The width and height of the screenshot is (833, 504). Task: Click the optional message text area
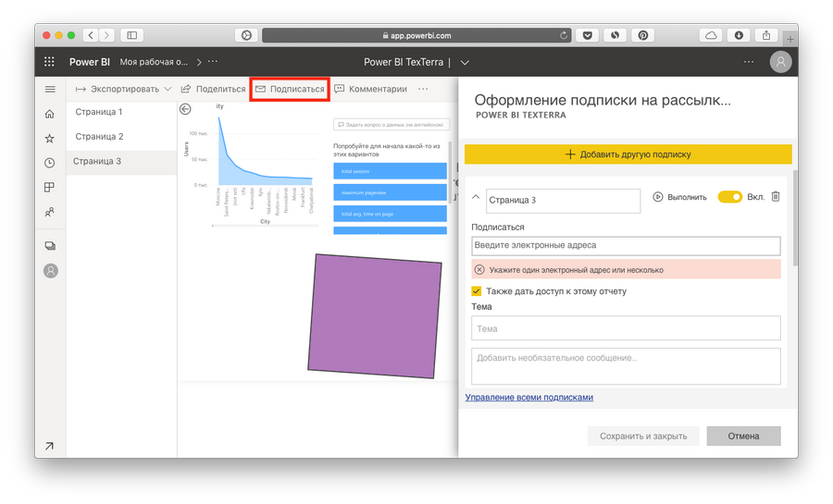click(626, 366)
